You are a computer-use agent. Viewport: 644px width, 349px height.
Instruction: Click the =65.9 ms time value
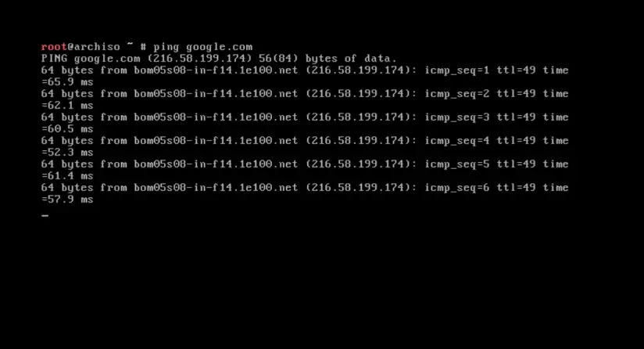pos(67,82)
